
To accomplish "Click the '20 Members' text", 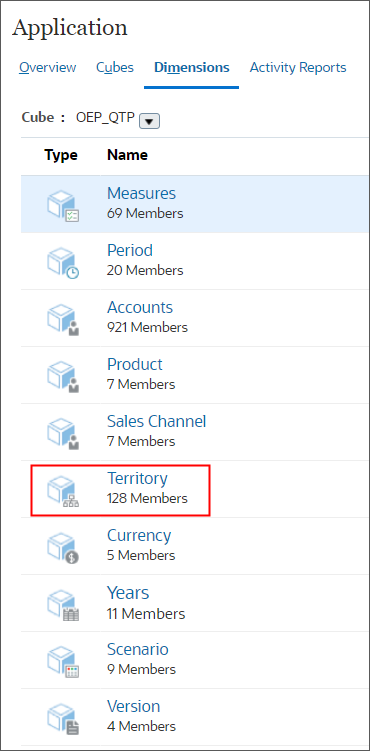I will (x=145, y=270).
